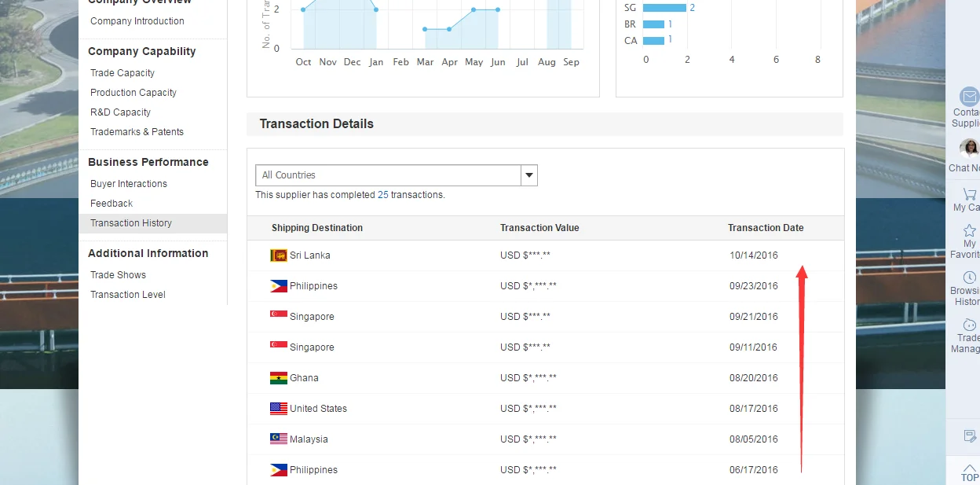Click the 06/17/2016 transaction date
Viewport: 980px width, 485px height.
754,470
